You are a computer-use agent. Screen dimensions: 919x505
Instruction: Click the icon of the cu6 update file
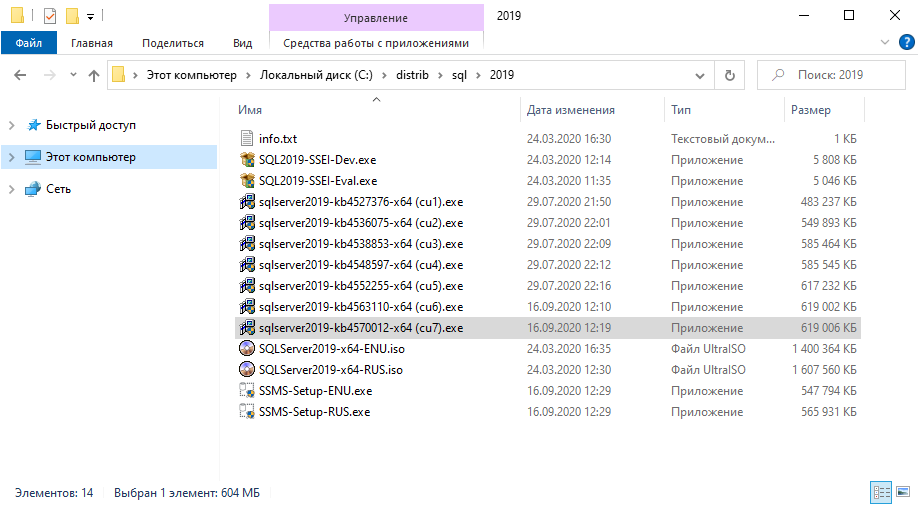click(x=247, y=306)
